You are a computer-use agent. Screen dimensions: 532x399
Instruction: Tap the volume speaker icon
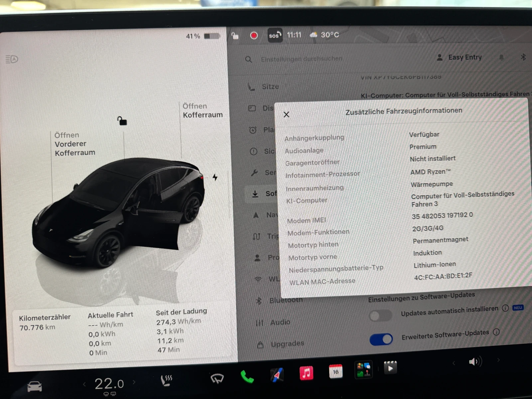[475, 361]
